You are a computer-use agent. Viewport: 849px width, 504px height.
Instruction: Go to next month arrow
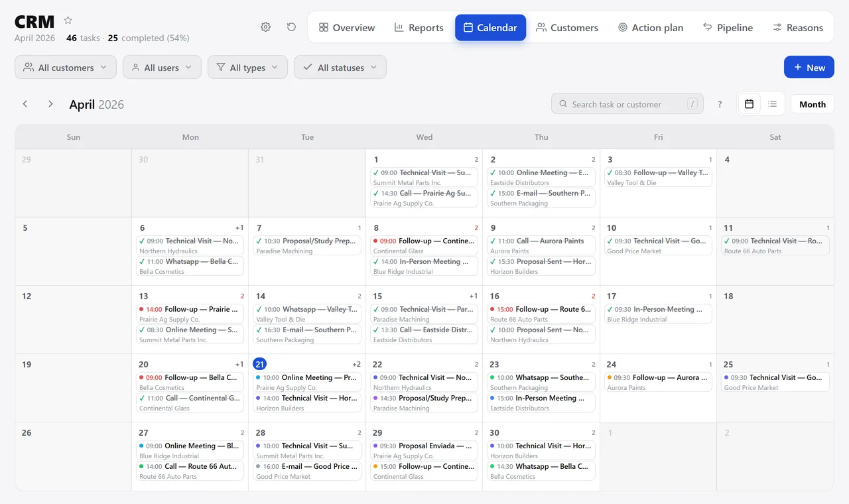50,104
